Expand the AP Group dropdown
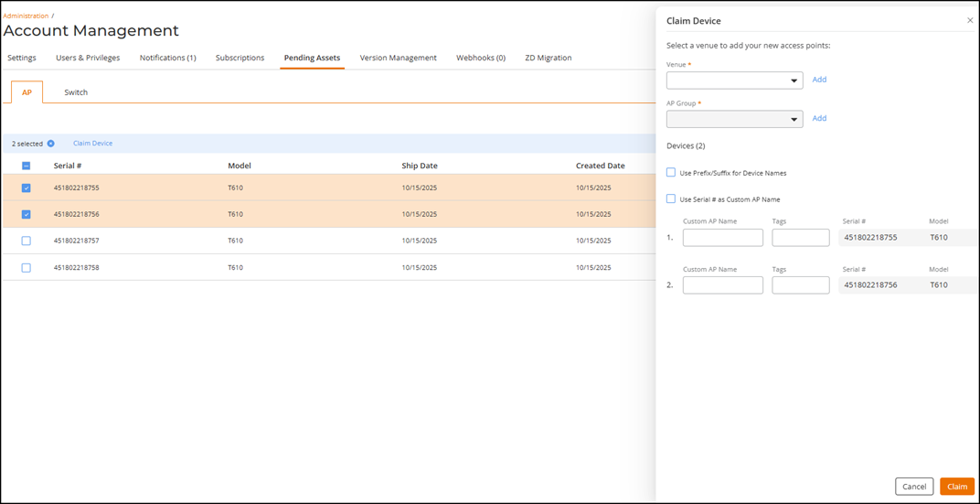 point(734,119)
